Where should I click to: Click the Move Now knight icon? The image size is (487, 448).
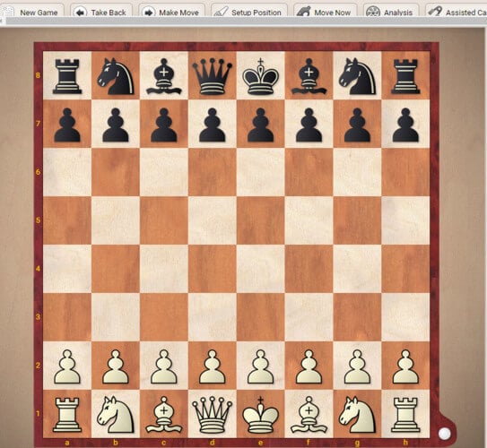coord(303,12)
